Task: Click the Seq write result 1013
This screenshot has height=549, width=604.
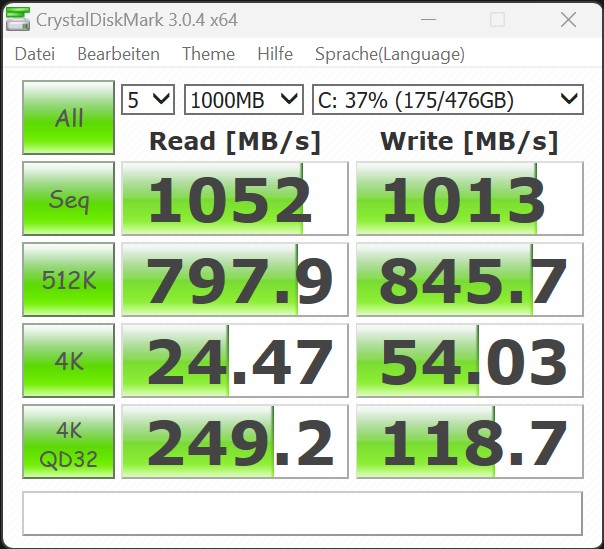Action: click(470, 198)
